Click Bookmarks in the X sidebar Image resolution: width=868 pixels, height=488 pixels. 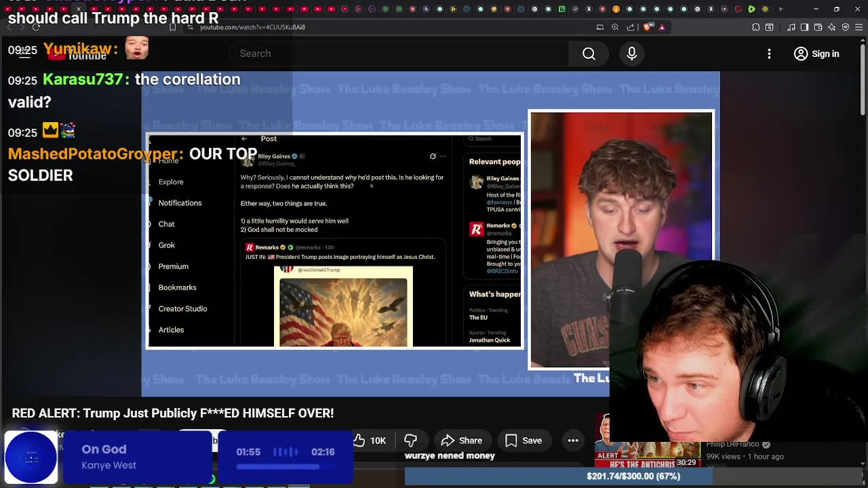coord(177,287)
